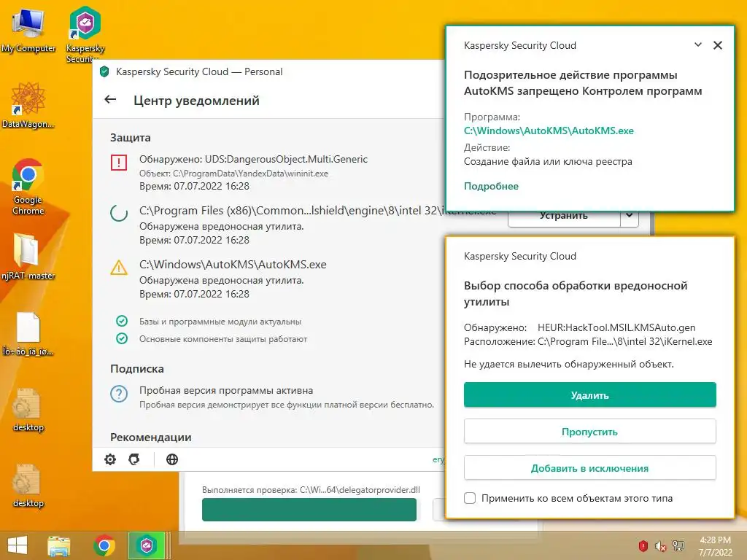Click the Устранить button
Viewport: 747px width, 560px height.
[564, 219]
